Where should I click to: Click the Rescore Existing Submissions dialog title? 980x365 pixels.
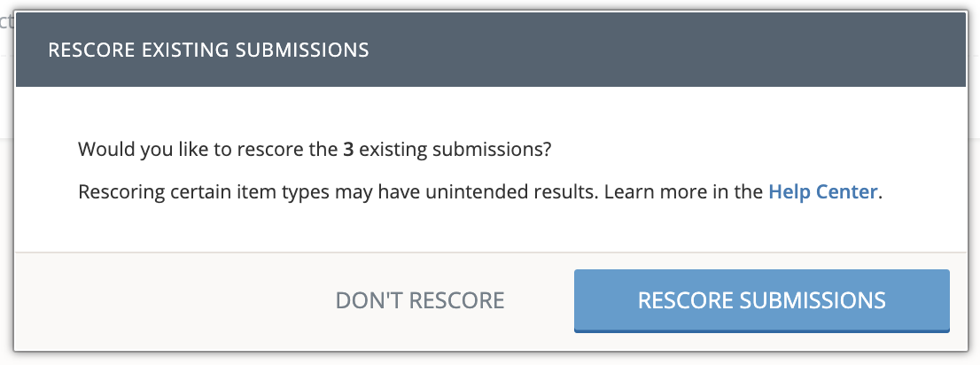pos(208,50)
